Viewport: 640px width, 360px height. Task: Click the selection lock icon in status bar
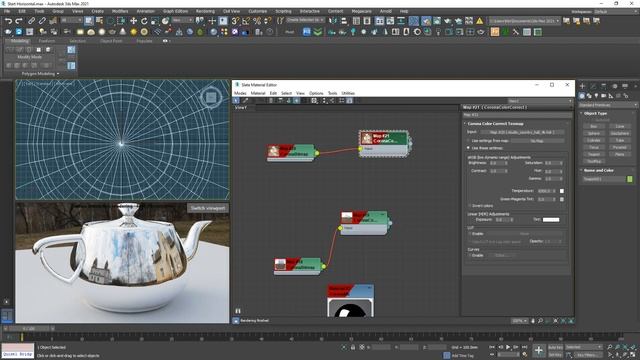[353, 347]
